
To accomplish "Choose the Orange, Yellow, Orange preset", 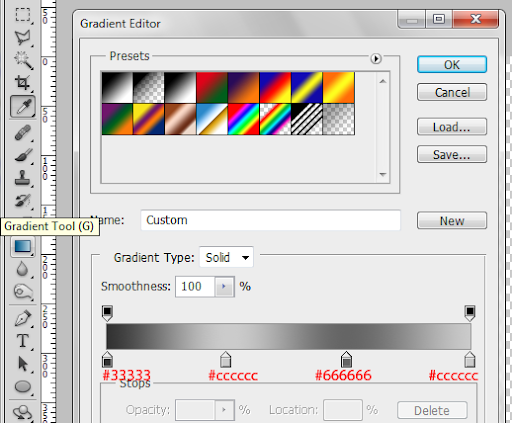I will [339, 88].
